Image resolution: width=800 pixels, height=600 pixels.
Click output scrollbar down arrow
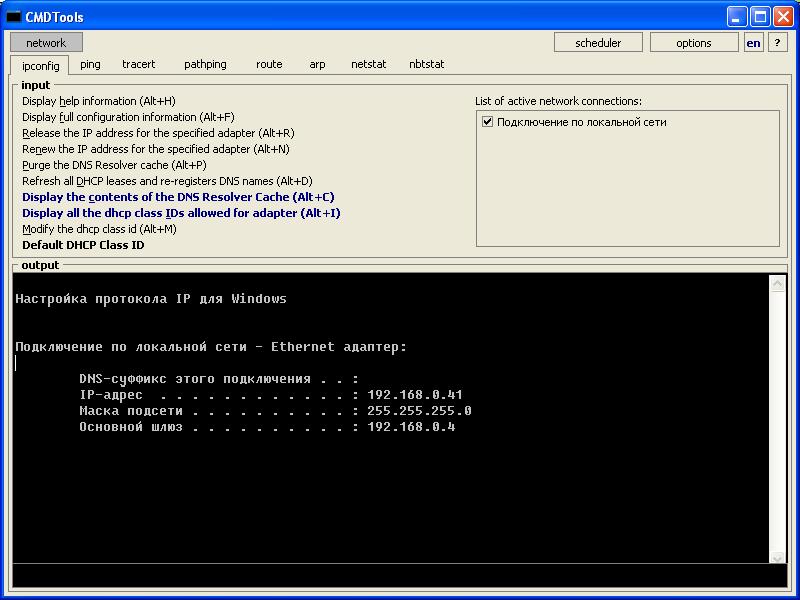778,556
